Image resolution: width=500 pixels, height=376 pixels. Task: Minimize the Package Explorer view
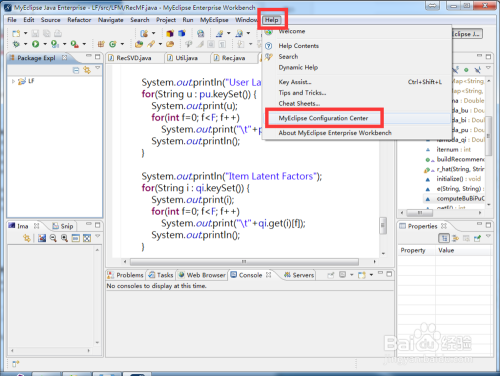(x=88, y=56)
